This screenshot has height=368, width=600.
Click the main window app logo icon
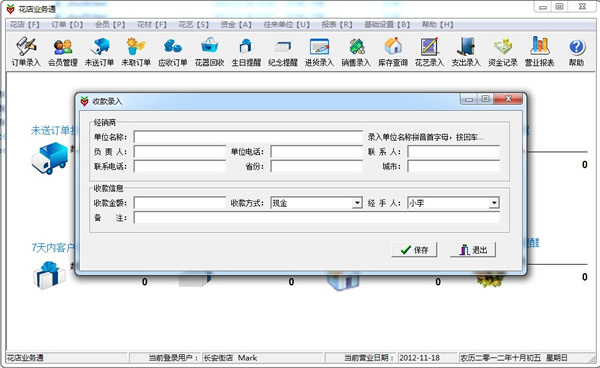point(11,8)
